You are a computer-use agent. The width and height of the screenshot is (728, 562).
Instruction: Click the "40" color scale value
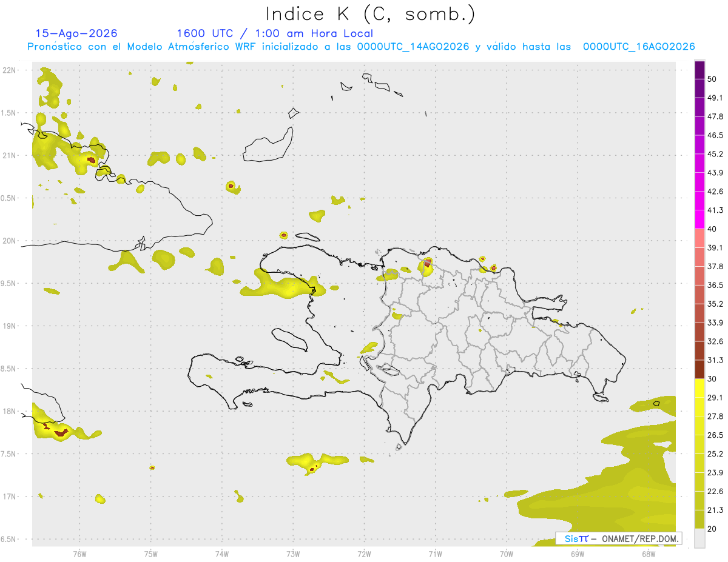712,229
